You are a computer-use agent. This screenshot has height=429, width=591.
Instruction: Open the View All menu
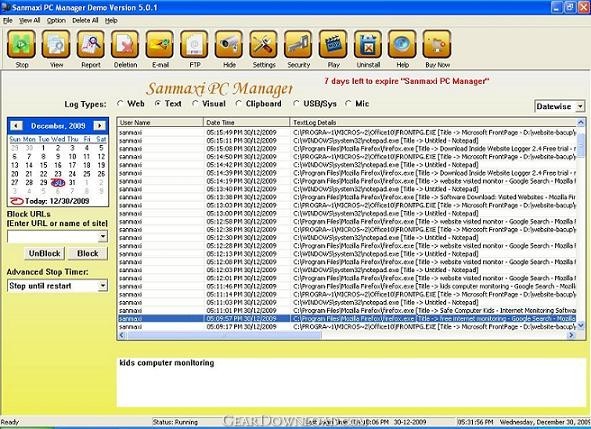29,20
